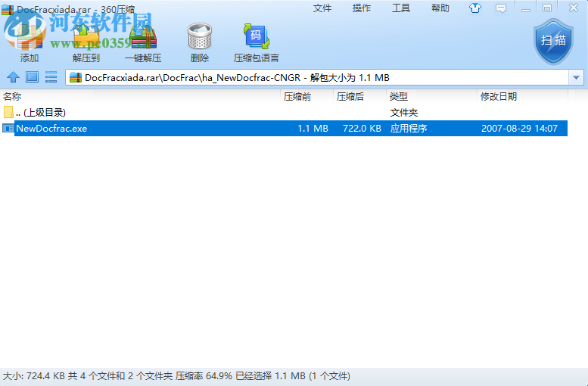Click the 添加 (Add) toolbar icon

[x=29, y=36]
